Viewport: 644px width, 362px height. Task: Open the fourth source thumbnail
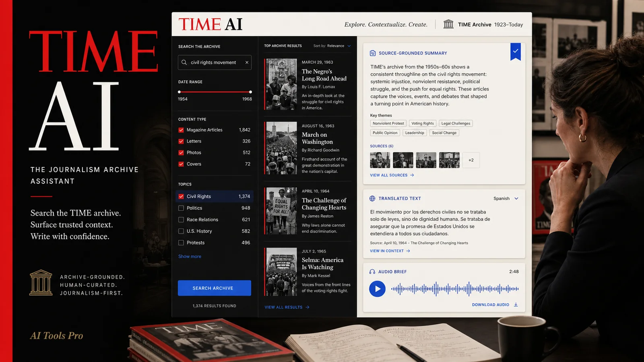(449, 160)
